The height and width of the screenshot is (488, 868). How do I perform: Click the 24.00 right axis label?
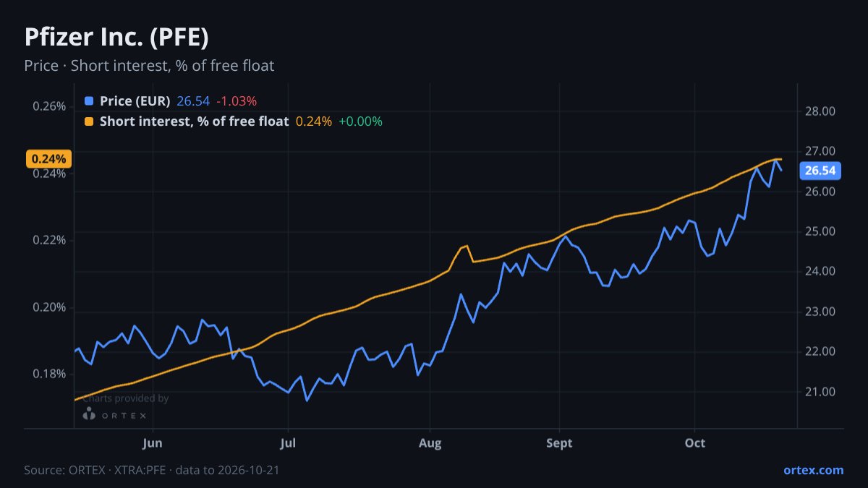tap(820, 271)
